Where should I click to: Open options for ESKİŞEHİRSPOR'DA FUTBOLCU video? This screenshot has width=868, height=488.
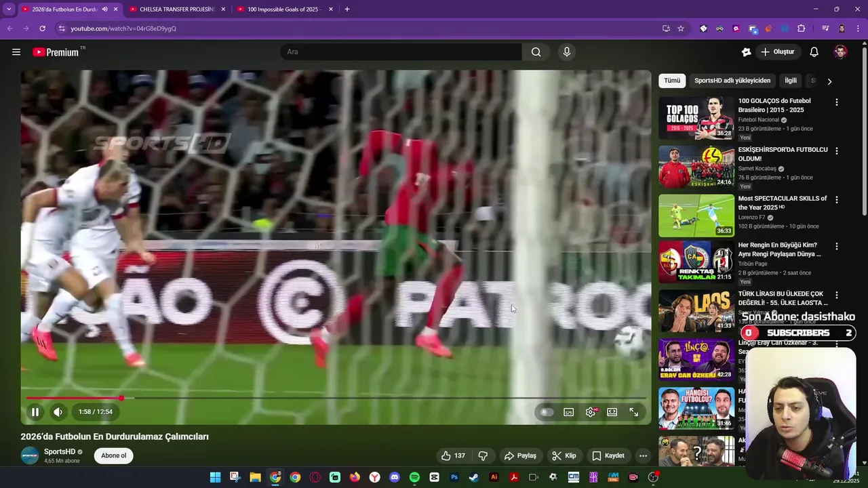tap(836, 151)
